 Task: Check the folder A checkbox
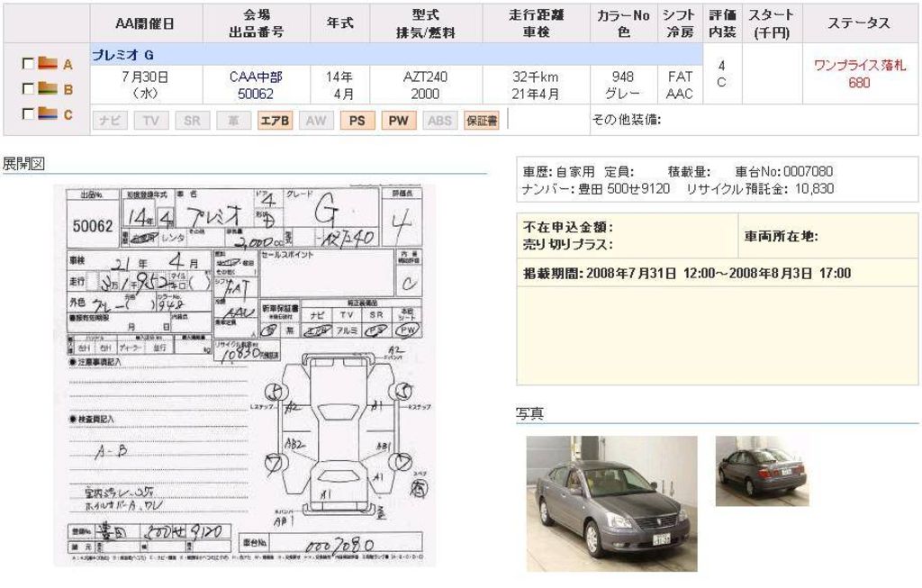28,65
